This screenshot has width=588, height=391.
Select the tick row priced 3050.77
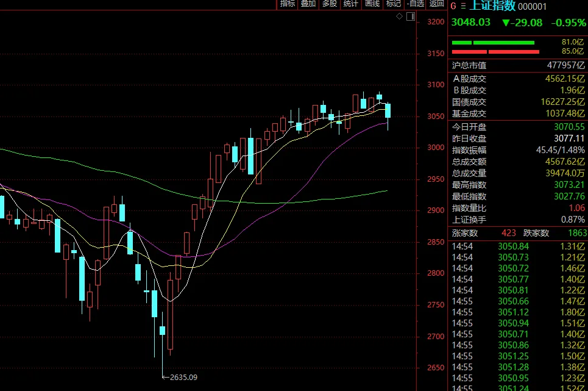(x=518, y=279)
